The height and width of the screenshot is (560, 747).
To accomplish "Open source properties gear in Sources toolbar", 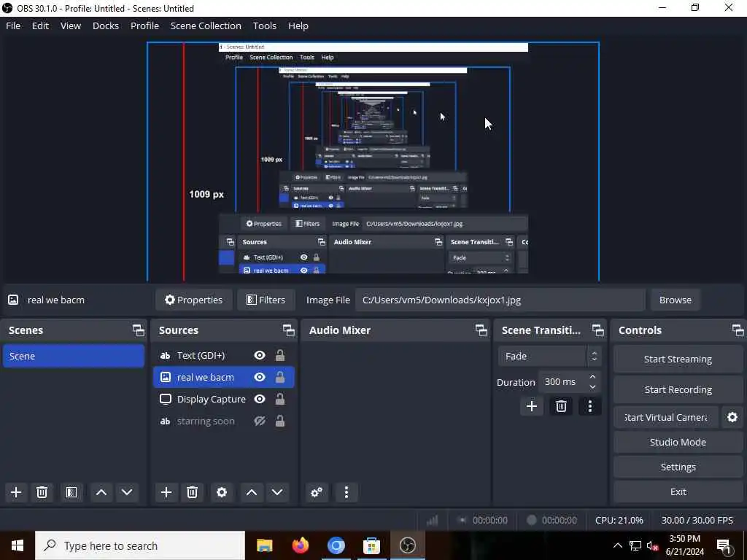I will click(222, 492).
